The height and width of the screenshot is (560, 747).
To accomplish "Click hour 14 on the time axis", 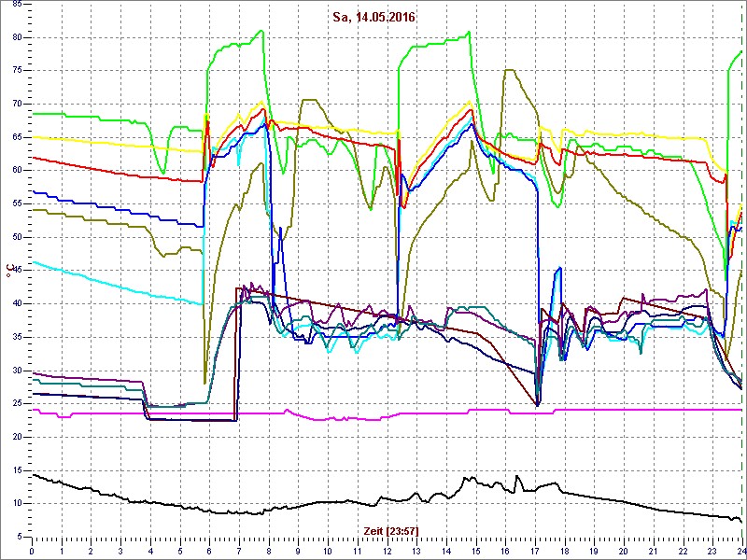I will coord(446,551).
